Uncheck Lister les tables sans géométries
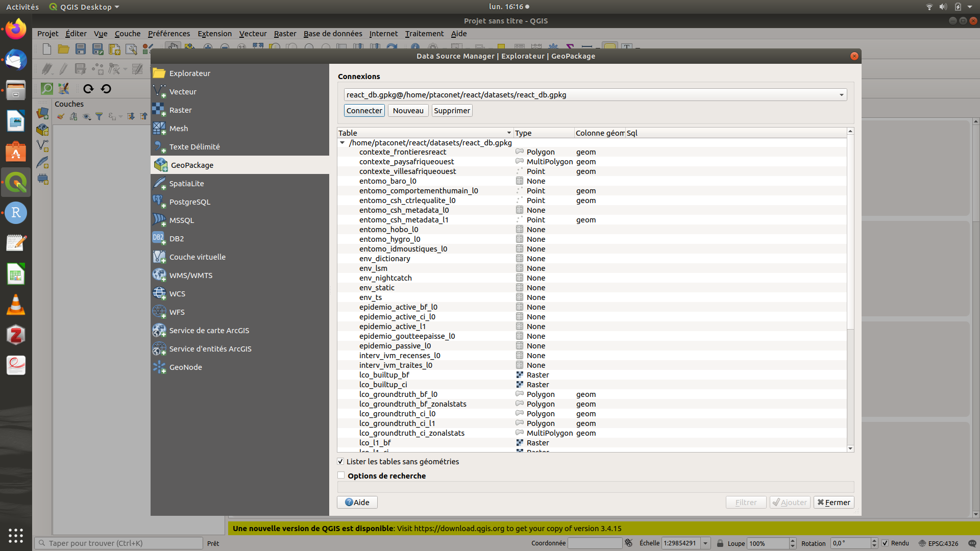This screenshot has width=980, height=551. click(340, 461)
